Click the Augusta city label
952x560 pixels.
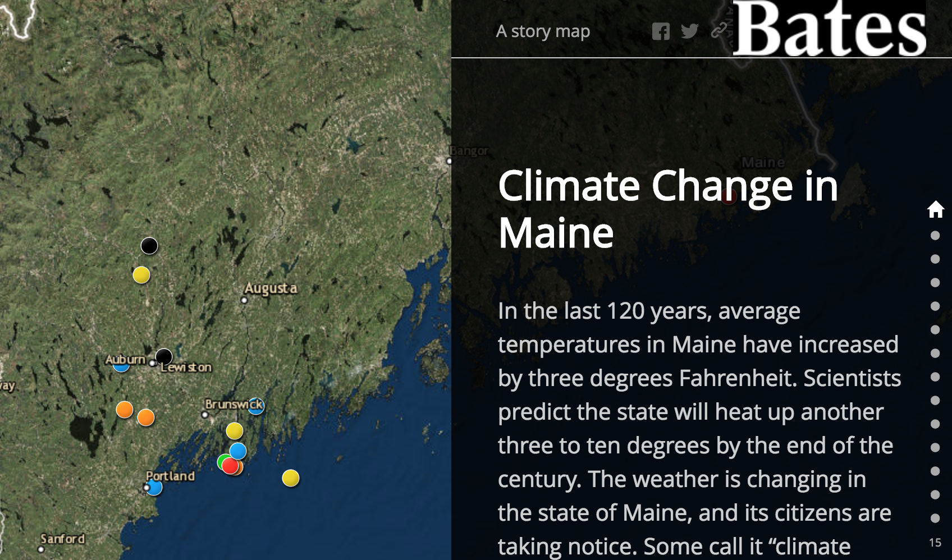click(x=271, y=288)
